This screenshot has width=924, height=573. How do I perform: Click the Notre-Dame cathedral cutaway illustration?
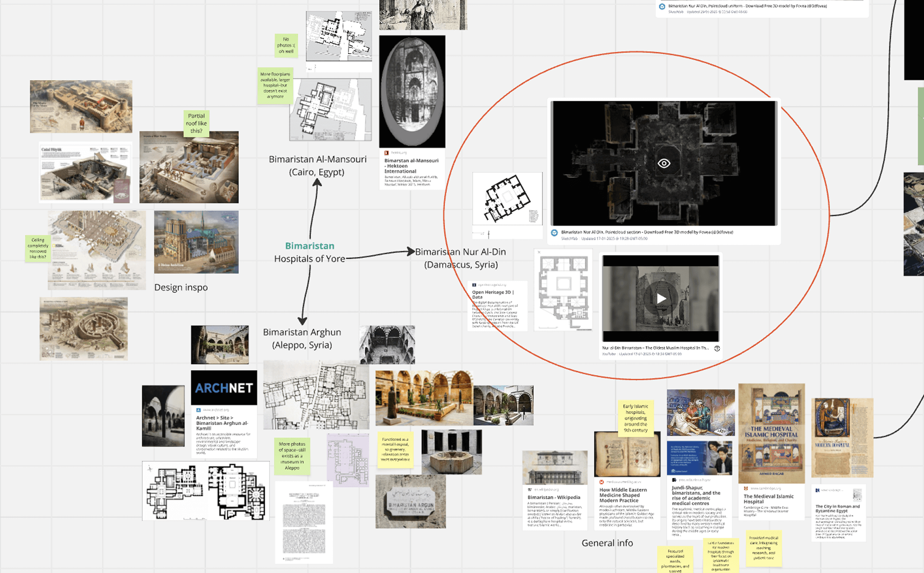pos(196,242)
